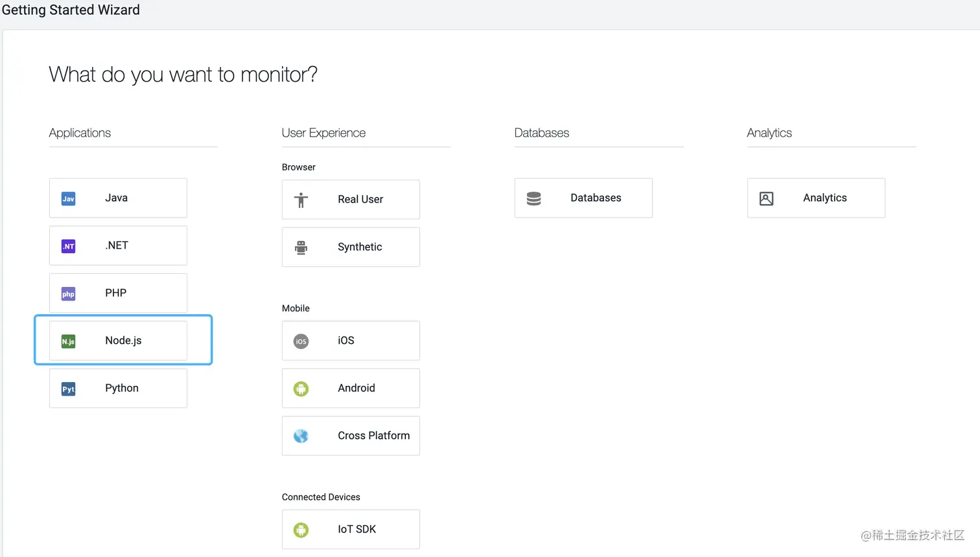Click the Real User person icon
Screen dimensions: 980x557
(301, 200)
